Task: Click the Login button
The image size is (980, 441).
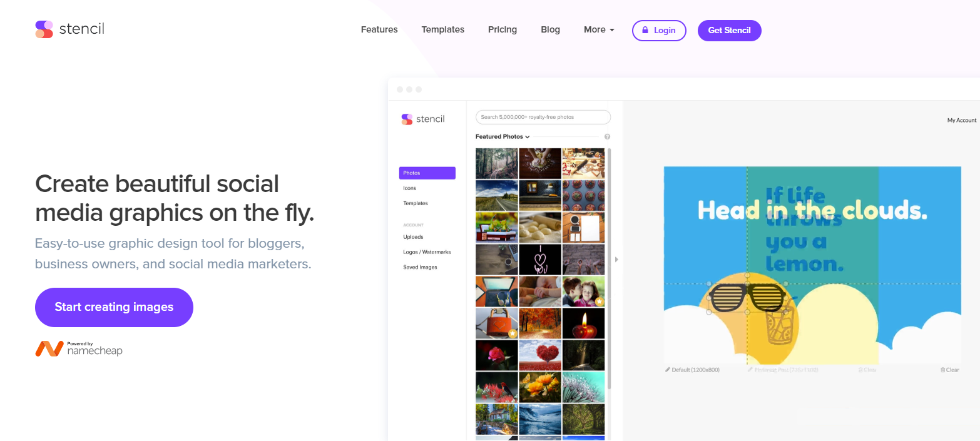Action: tap(659, 31)
